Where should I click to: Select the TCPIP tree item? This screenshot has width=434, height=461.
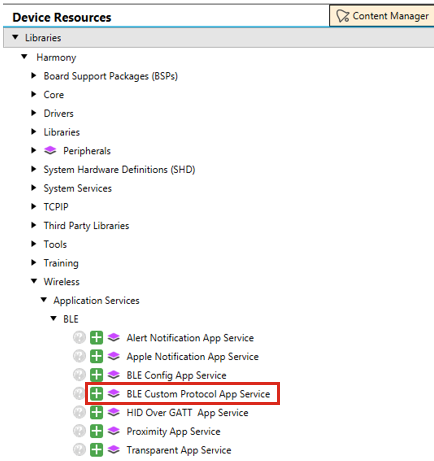(56, 207)
